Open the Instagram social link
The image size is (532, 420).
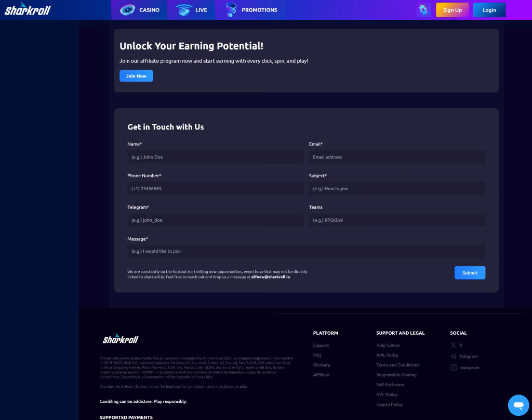pyautogui.click(x=465, y=367)
